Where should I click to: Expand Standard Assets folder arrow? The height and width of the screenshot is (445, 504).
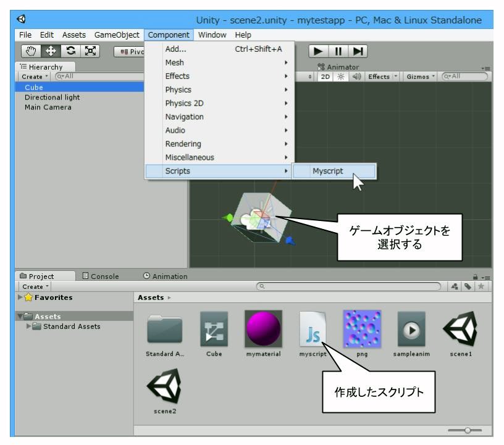pyautogui.click(x=28, y=326)
